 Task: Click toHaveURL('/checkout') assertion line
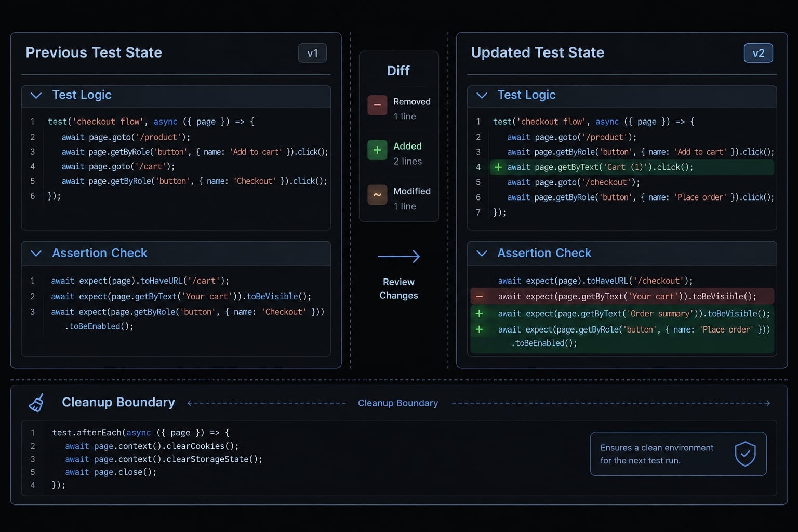click(595, 281)
